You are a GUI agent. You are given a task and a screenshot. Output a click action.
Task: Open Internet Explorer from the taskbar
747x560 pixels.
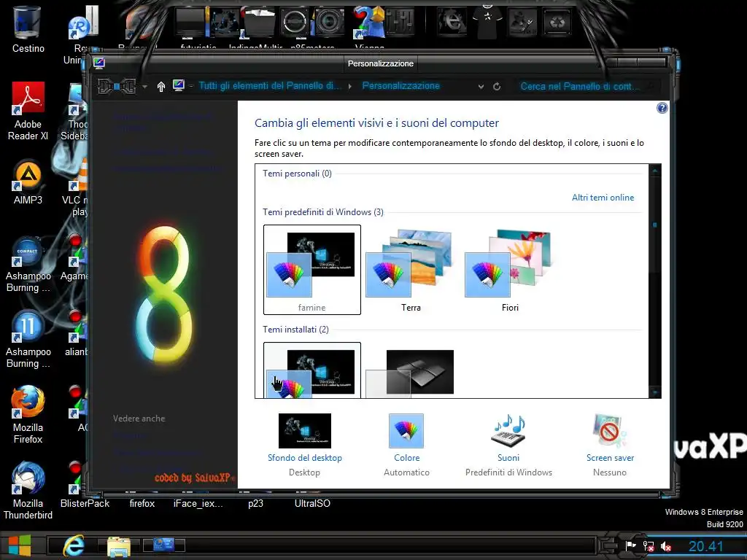click(74, 545)
